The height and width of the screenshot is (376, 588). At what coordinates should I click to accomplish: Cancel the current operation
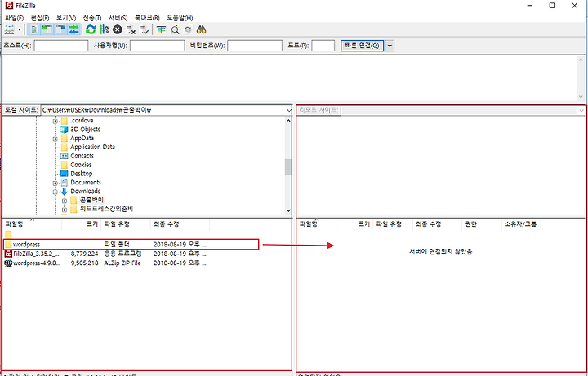[x=118, y=29]
